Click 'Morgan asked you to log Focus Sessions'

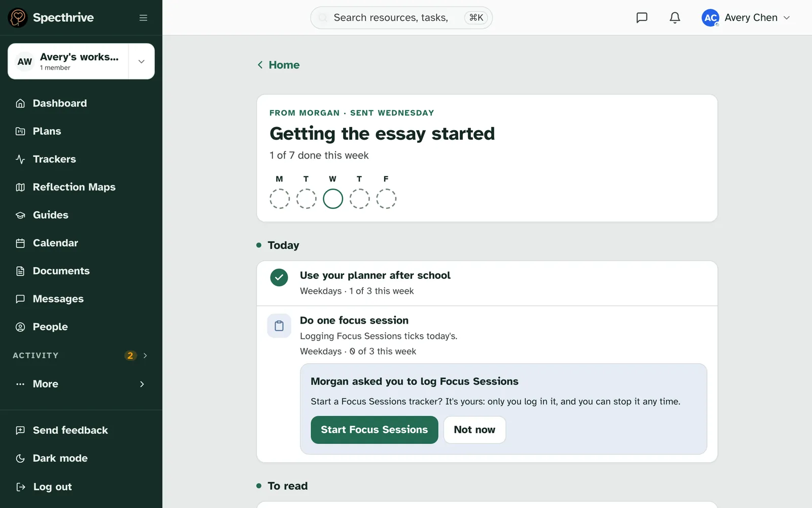coord(415,382)
